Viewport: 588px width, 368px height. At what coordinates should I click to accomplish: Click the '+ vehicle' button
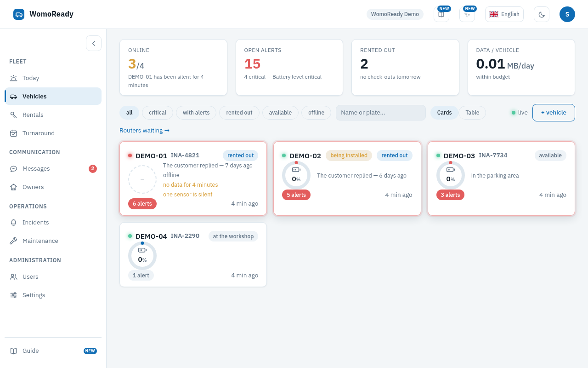coord(554,113)
